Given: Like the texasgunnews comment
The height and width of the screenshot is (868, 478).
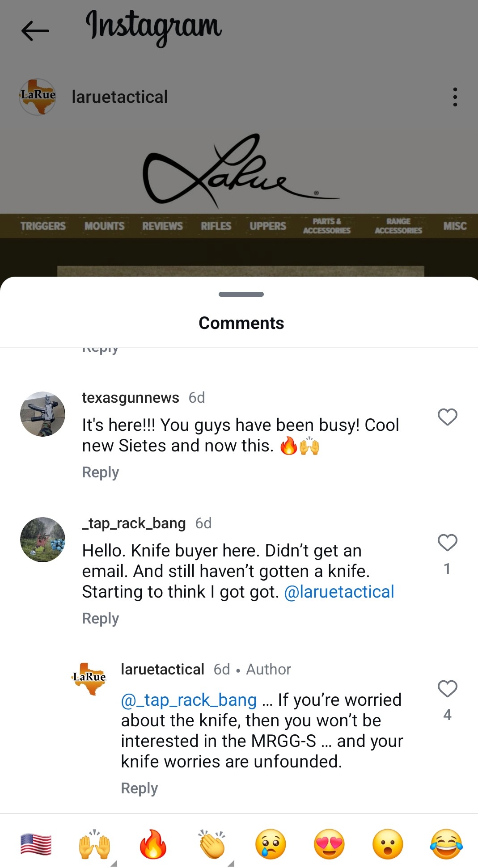Looking at the screenshot, I should click(x=447, y=417).
